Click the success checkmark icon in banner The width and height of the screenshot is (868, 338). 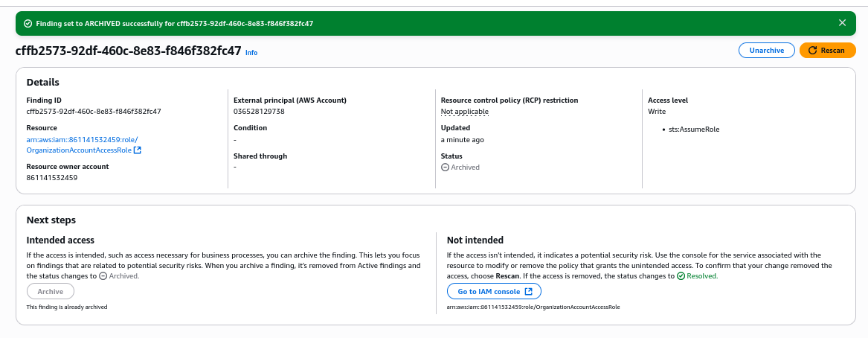(x=28, y=23)
